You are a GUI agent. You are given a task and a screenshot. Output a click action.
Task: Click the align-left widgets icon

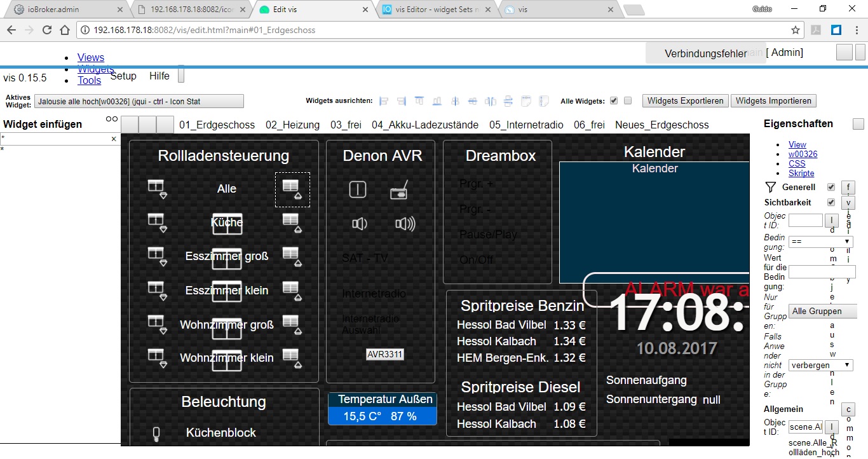point(384,101)
